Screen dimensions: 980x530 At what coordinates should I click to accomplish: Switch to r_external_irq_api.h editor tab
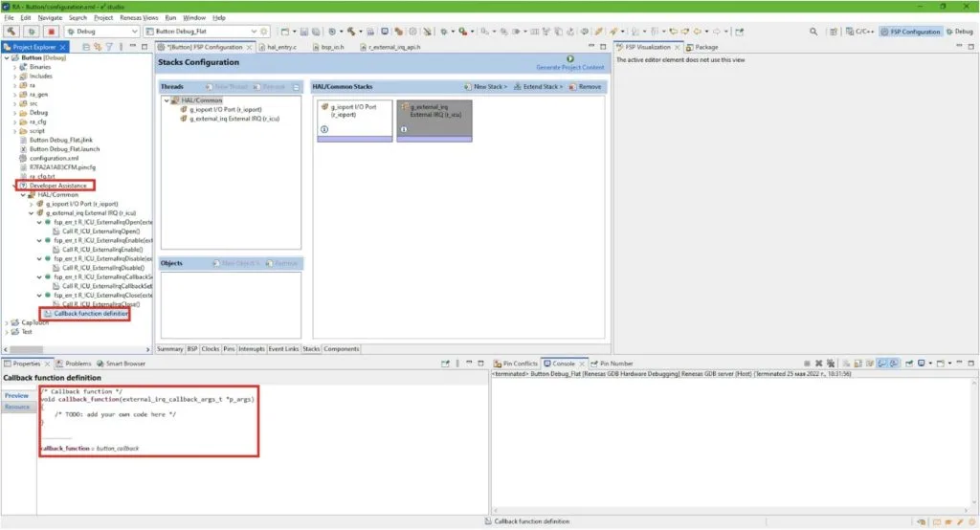[x=390, y=47]
